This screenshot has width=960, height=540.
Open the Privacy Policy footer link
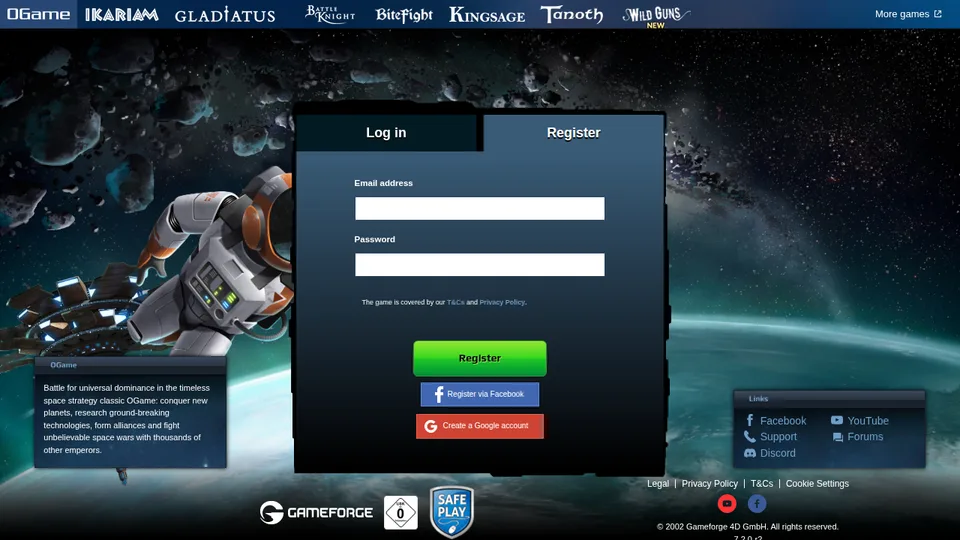point(710,484)
